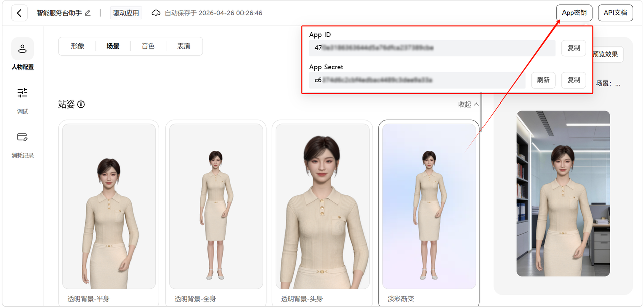
Task: Show info tooltip next to 站姿
Action: [81, 105]
